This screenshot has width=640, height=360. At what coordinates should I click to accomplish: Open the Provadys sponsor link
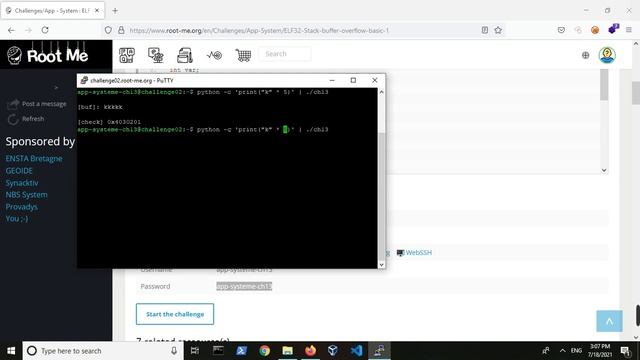point(21,207)
